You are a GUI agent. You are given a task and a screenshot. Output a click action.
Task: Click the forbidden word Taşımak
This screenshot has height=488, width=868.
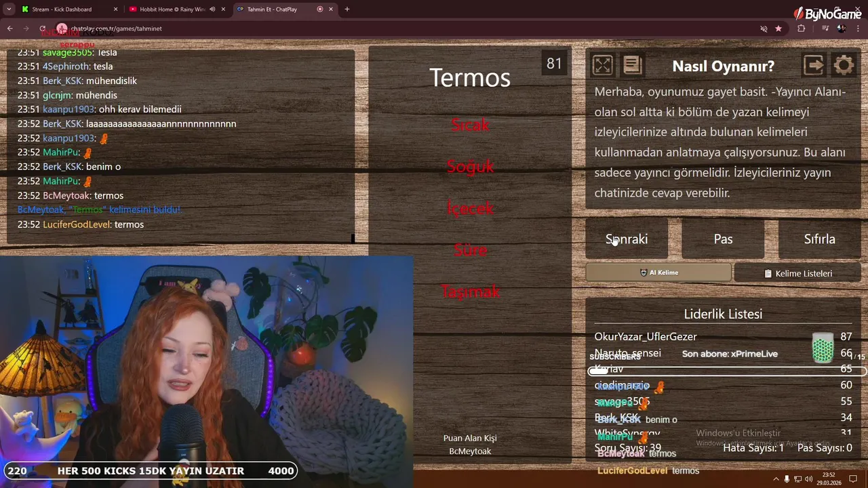[470, 291]
